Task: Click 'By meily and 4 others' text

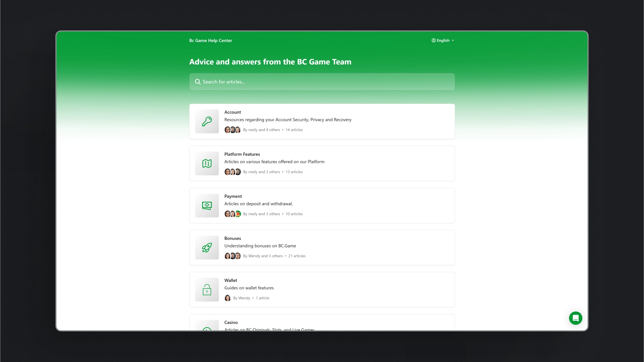Action: tap(261, 130)
